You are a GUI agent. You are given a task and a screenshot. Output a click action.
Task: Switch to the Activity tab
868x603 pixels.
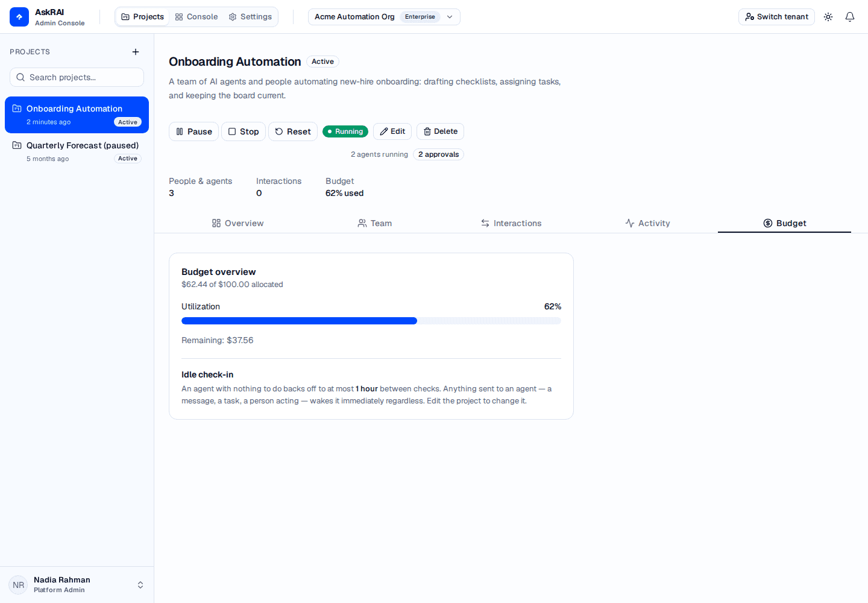click(x=647, y=223)
